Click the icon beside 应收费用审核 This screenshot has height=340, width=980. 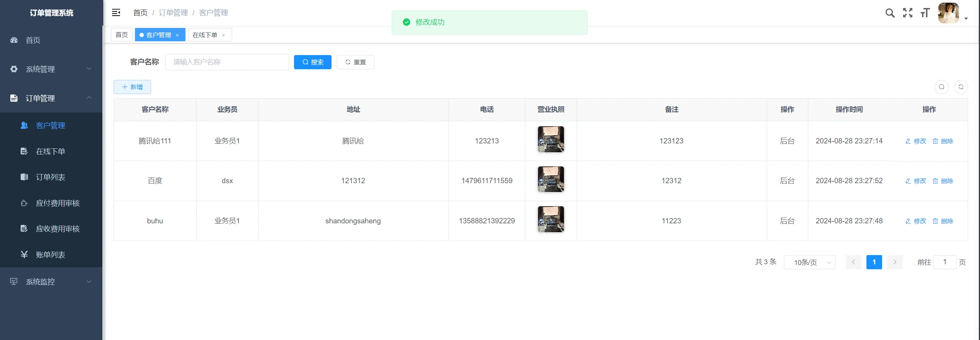(x=24, y=228)
